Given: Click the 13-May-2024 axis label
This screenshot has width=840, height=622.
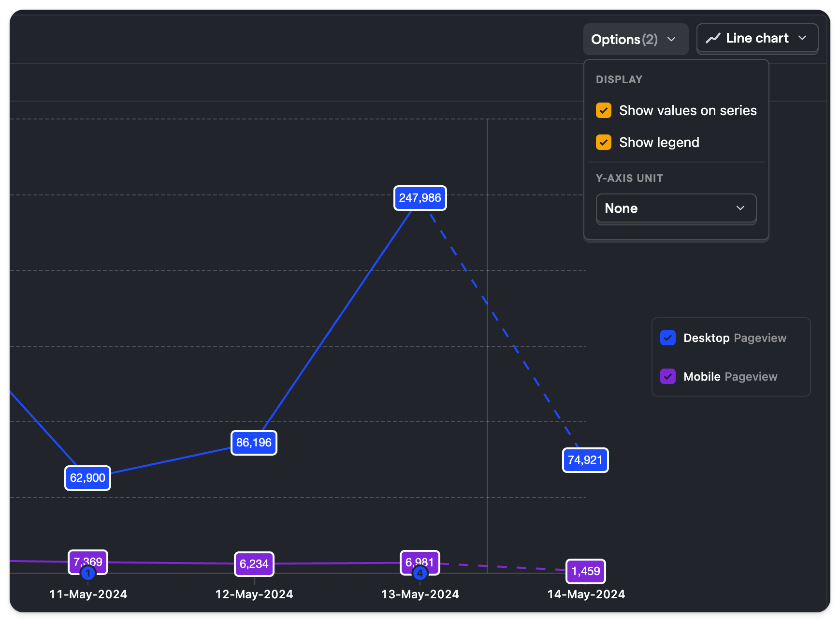Looking at the screenshot, I should [420, 594].
